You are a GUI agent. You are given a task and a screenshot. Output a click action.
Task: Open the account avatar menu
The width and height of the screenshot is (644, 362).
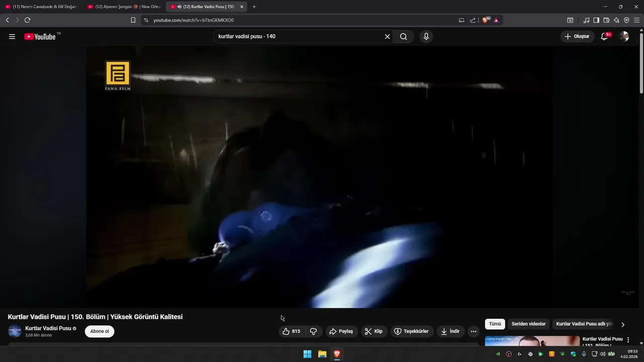pyautogui.click(x=624, y=37)
